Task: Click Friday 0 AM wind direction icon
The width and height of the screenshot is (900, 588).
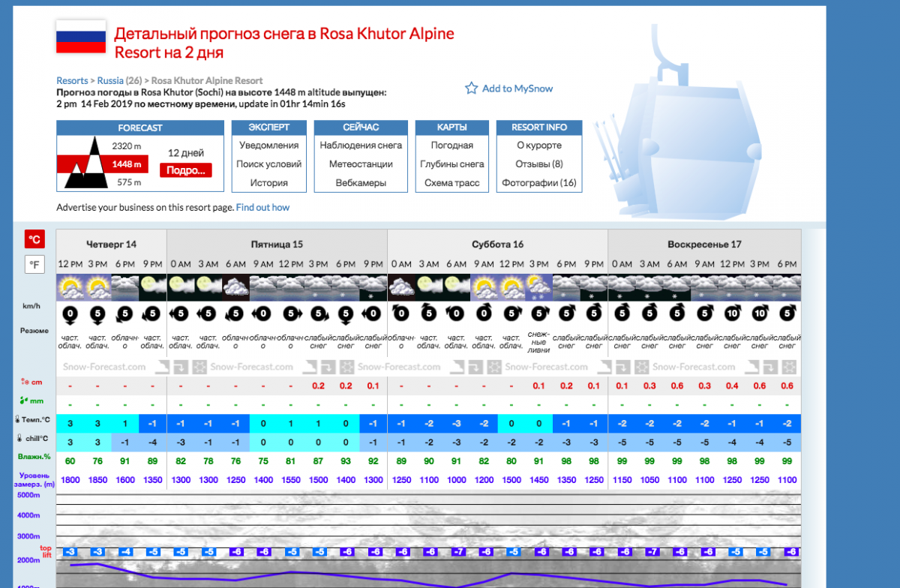Action: (180, 314)
